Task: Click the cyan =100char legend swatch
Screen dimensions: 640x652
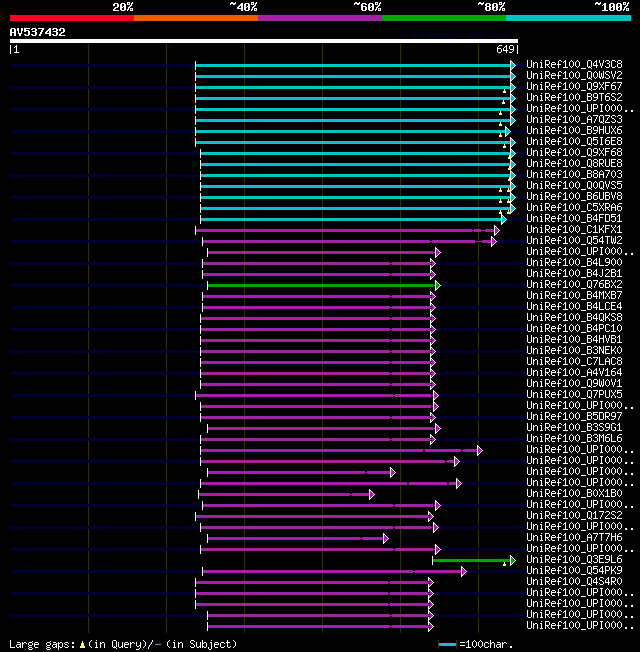Action: [x=447, y=645]
